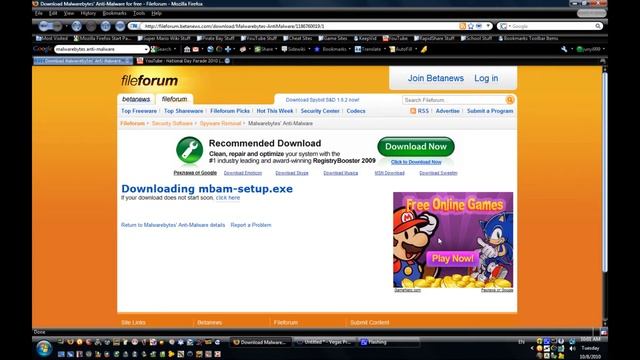Open the History menu

tap(88, 13)
